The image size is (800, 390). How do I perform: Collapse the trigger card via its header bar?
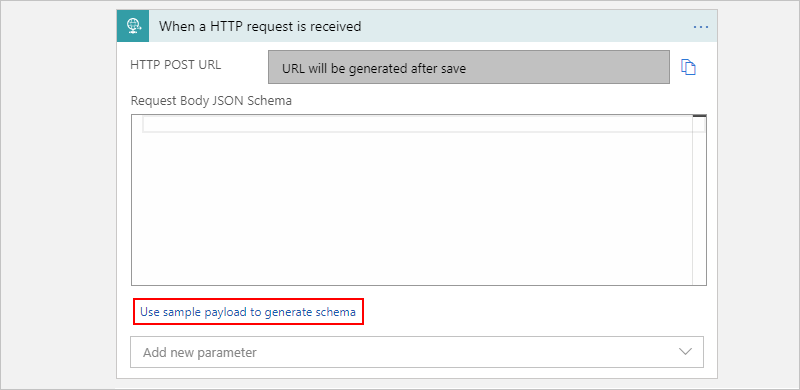click(417, 26)
